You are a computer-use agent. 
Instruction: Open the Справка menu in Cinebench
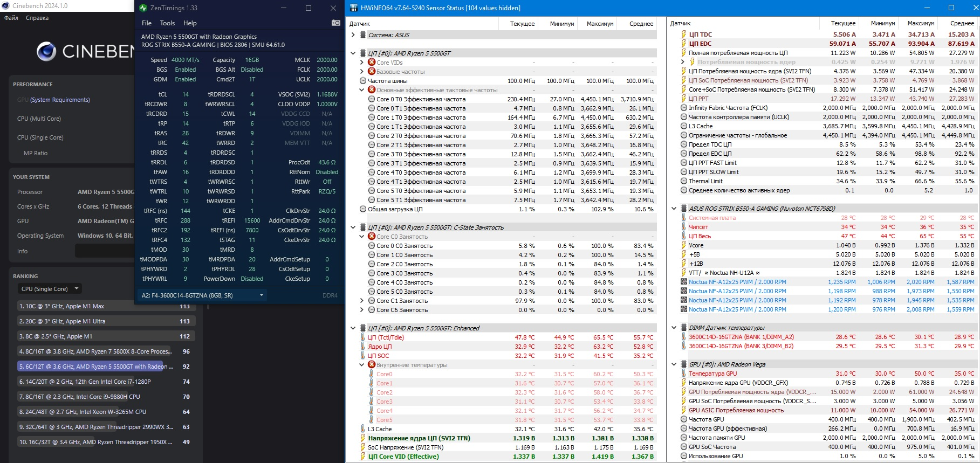(x=37, y=18)
